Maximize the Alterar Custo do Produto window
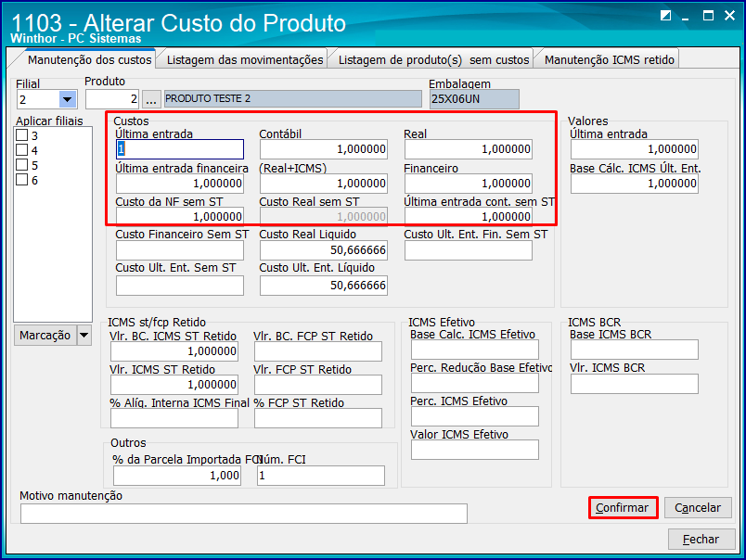Viewport: 746px width, 560px height. point(708,15)
